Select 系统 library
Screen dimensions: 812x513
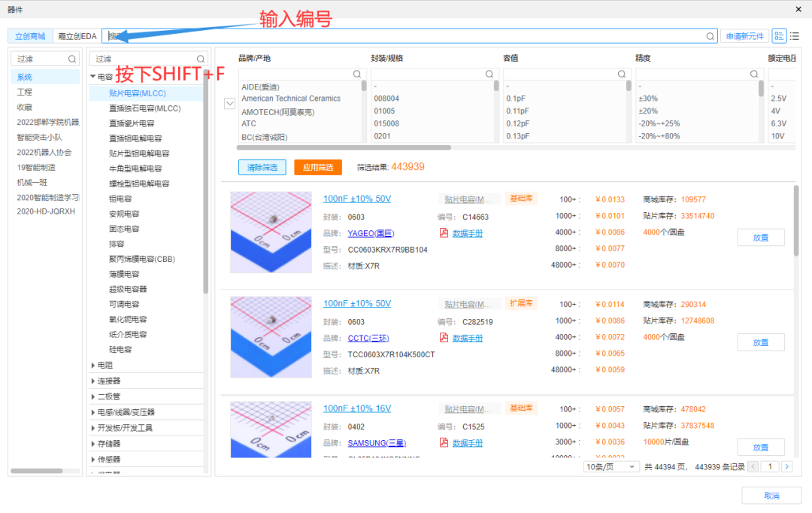(45, 77)
